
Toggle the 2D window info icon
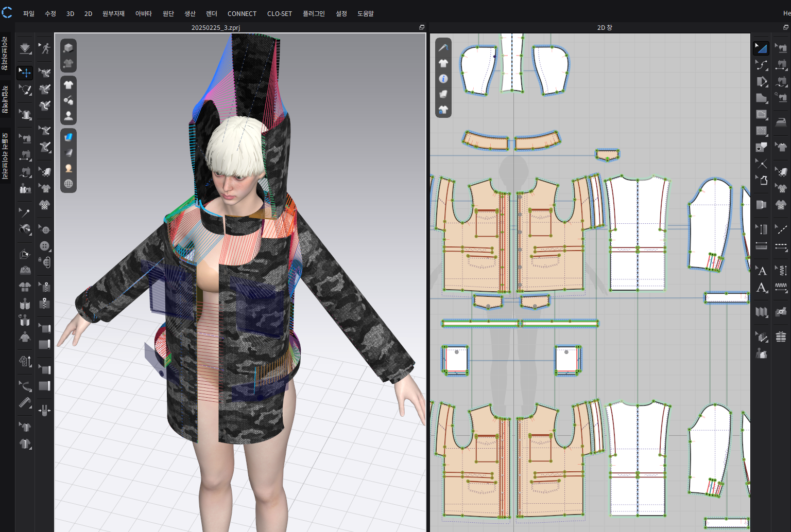tap(443, 79)
